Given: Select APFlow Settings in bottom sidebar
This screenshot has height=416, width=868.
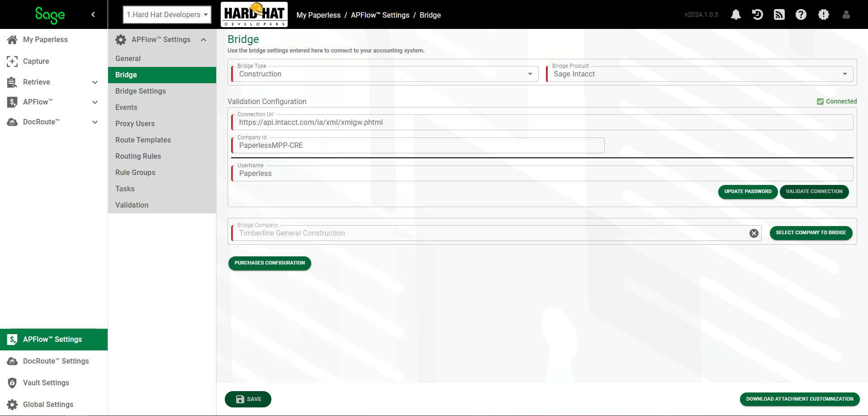Looking at the screenshot, I should (x=54, y=340).
